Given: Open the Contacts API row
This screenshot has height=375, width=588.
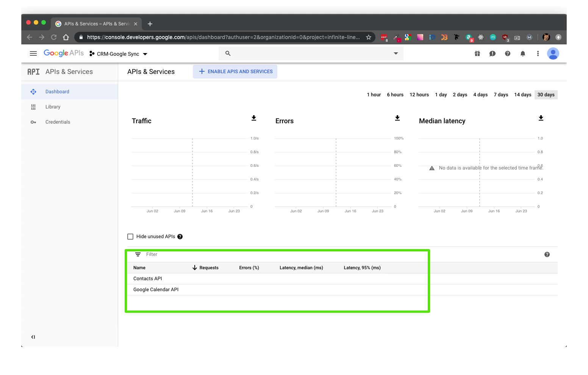Looking at the screenshot, I should pos(342,279).
